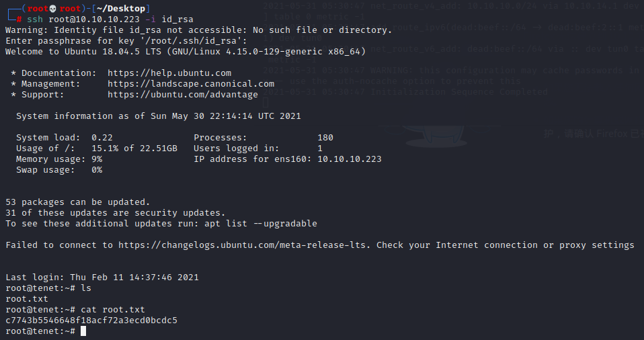
Task: Click the IP address 10.10.10.223 for ens160
Action: point(350,159)
